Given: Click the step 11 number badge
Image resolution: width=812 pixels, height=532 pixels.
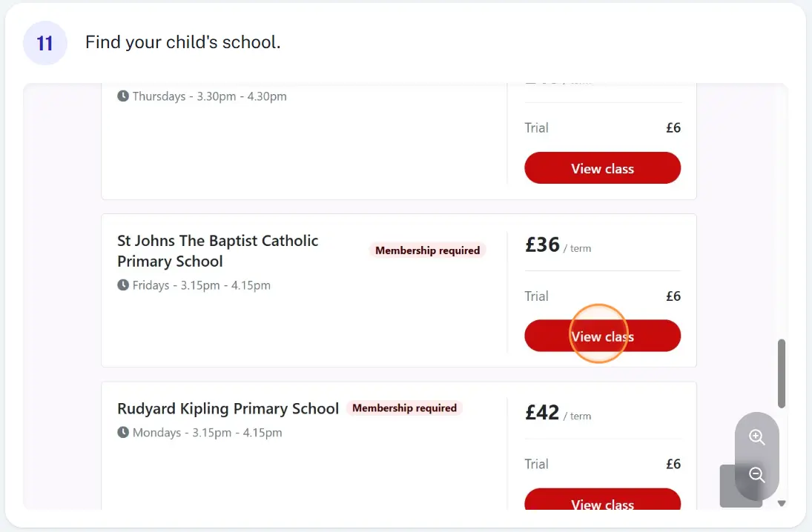Looking at the screenshot, I should click(45, 43).
